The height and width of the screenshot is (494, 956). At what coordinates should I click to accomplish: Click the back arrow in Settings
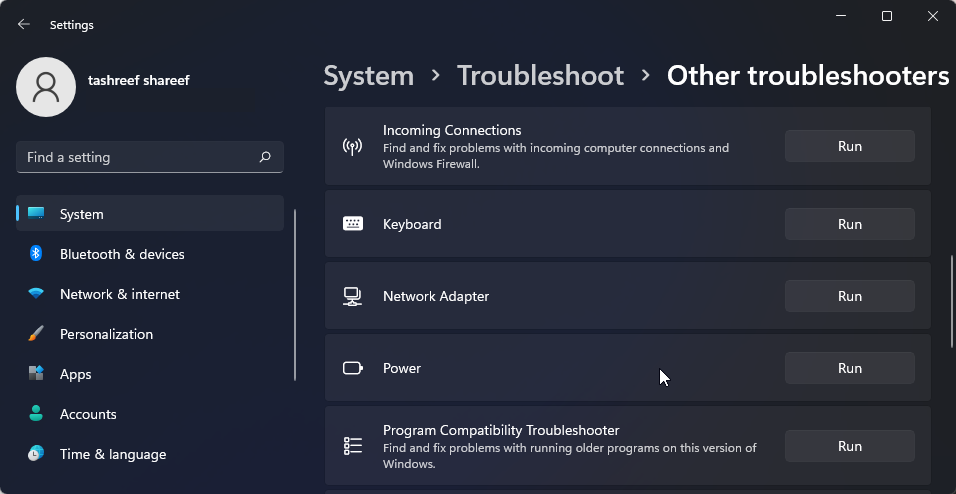point(24,24)
